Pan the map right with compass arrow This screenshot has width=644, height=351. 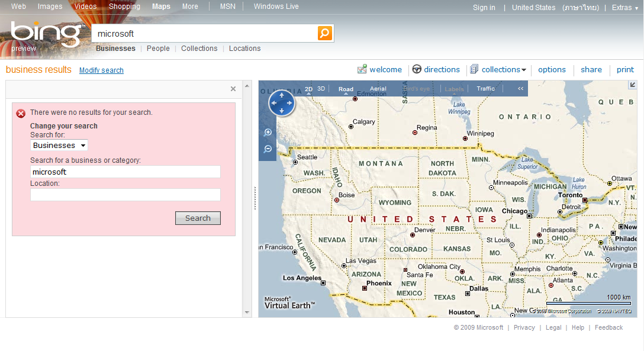[289, 103]
